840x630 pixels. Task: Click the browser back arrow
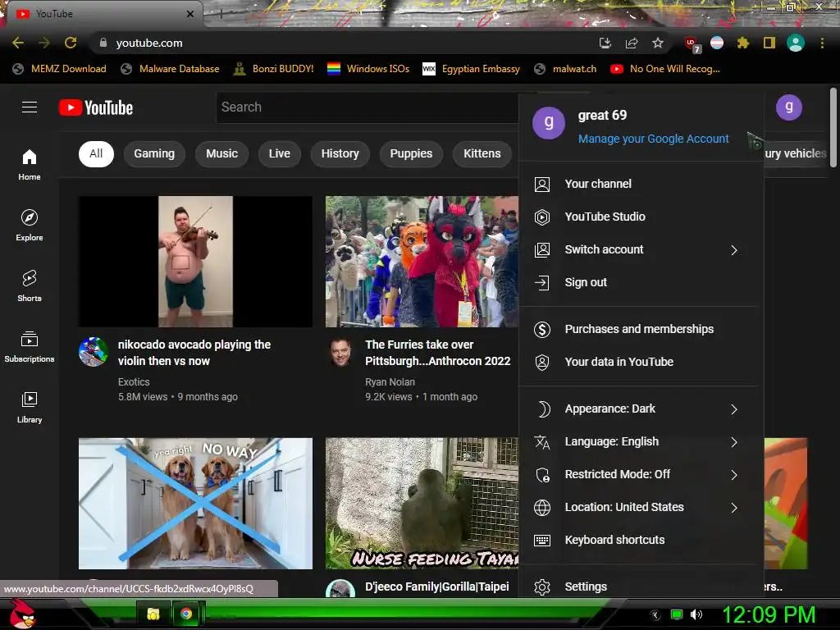point(18,43)
